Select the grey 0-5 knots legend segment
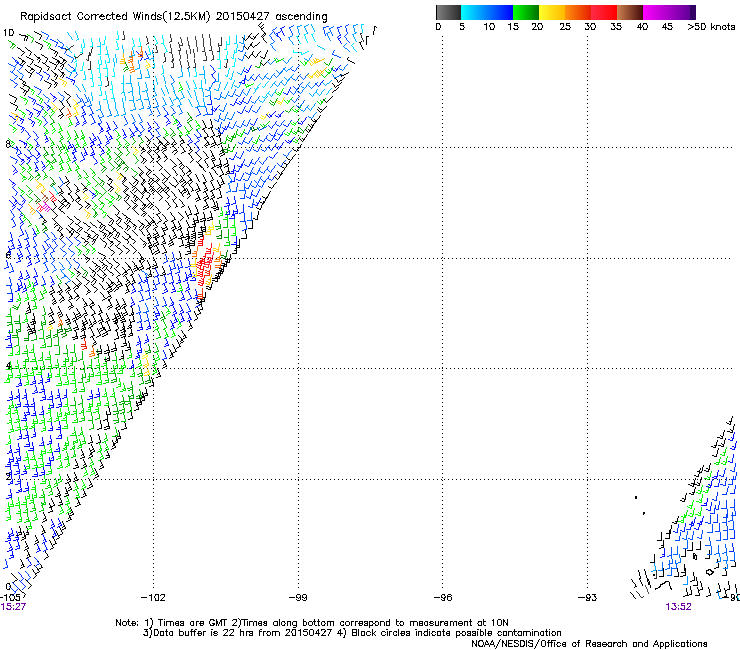The width and height of the screenshot is (740, 650). pyautogui.click(x=448, y=12)
